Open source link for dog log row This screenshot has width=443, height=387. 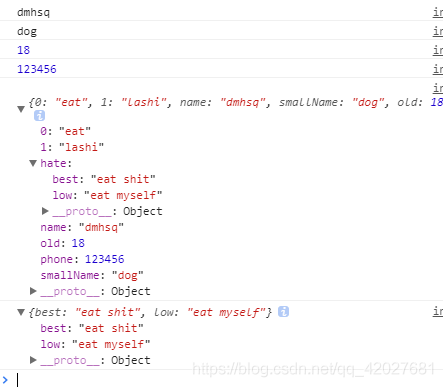[x=438, y=32]
